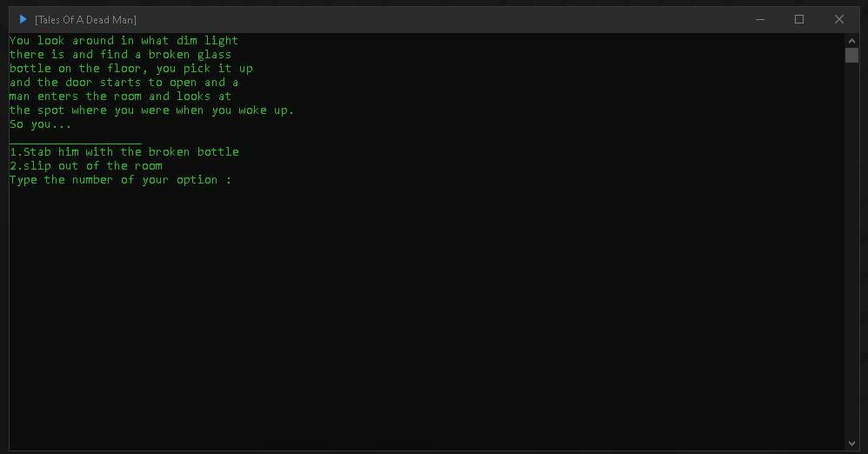Viewport: 868px width, 454px height.
Task: Click the blue play-triangle app icon
Action: pyautogui.click(x=23, y=19)
